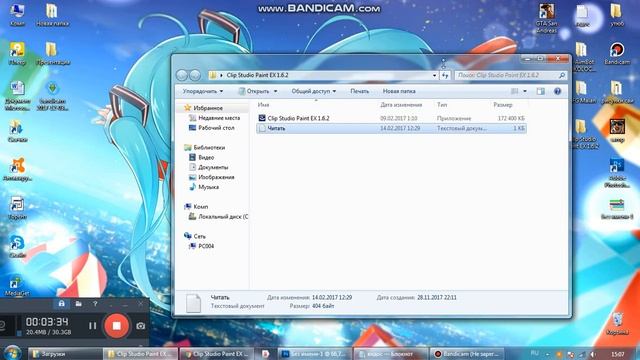This screenshot has width=640, height=360.
Task: Sort by the Имя column header
Action: [x=264, y=105]
